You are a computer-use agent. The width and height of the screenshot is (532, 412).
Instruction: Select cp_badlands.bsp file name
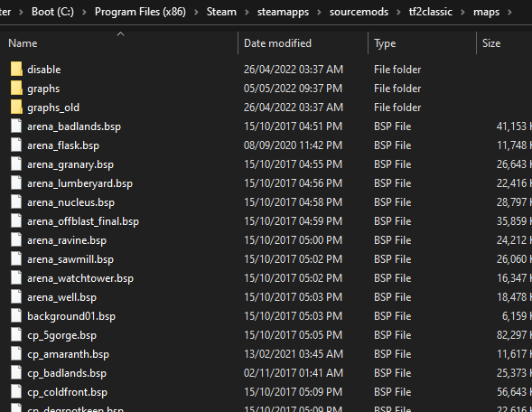pos(67,374)
